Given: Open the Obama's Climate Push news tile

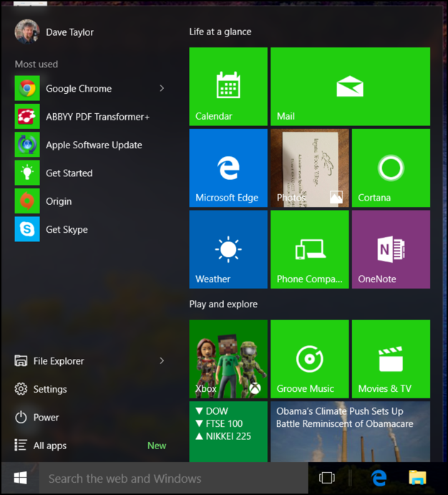Looking at the screenshot, I should click(350, 431).
